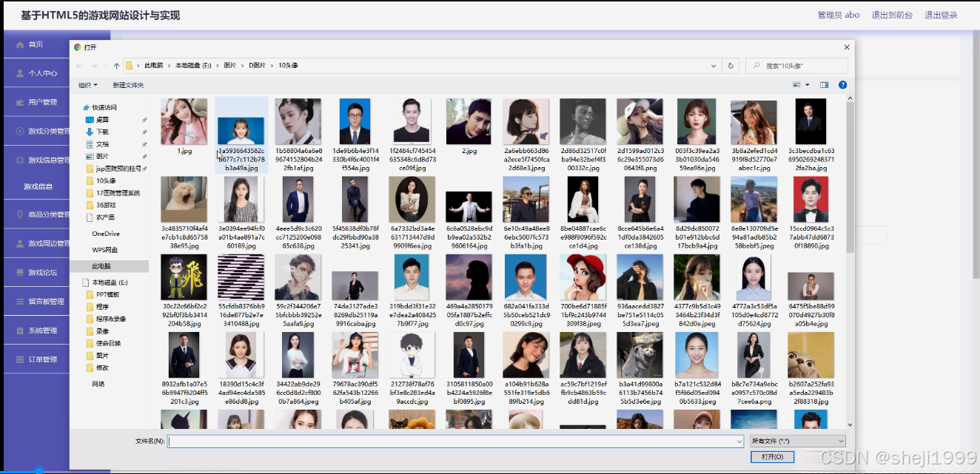The width and height of the screenshot is (980, 474).
Task: Open the view options dropdown arrow
Action: click(x=808, y=85)
